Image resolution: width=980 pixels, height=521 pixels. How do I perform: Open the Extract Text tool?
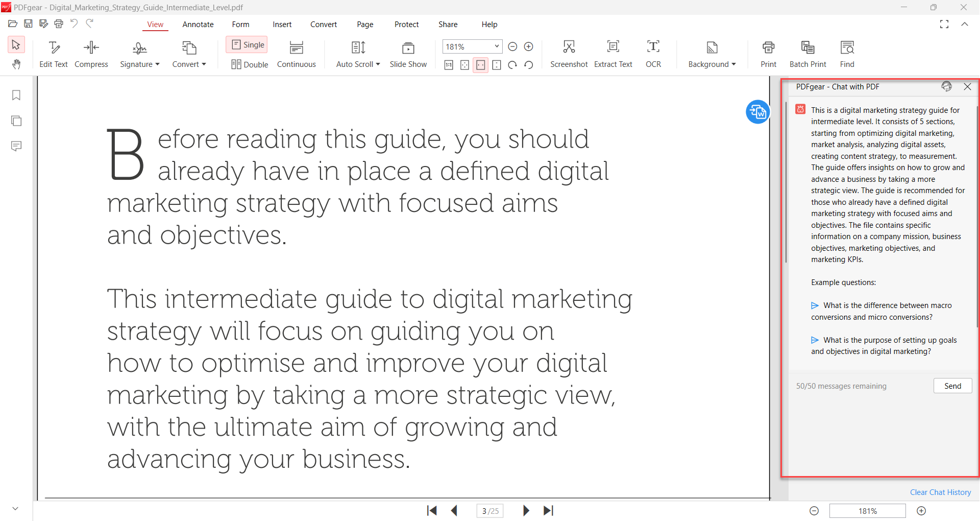coord(613,54)
